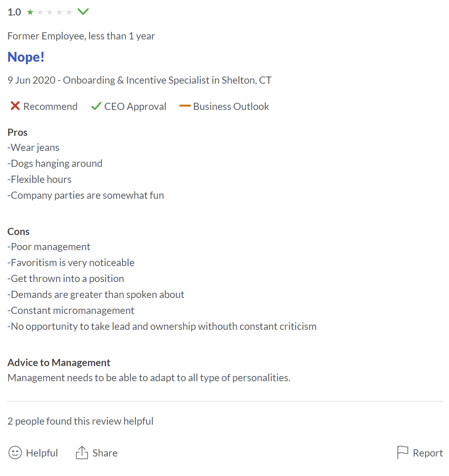The image size is (449, 476).
Task: Mark the review as Helpful
Action: coord(33,452)
